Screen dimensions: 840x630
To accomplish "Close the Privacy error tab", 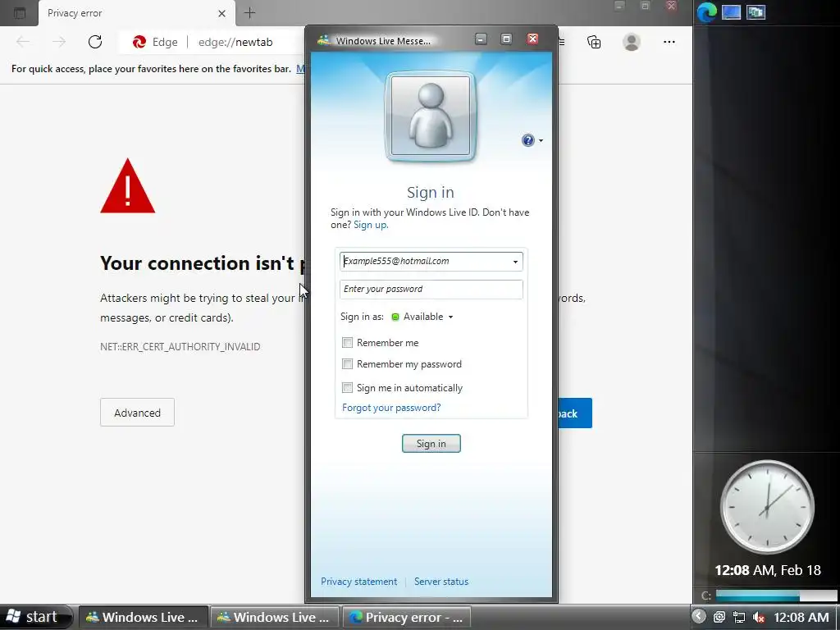I will 221,13.
